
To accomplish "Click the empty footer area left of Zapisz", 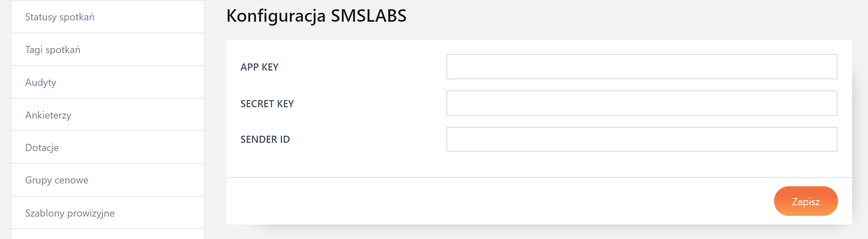I will [499, 201].
